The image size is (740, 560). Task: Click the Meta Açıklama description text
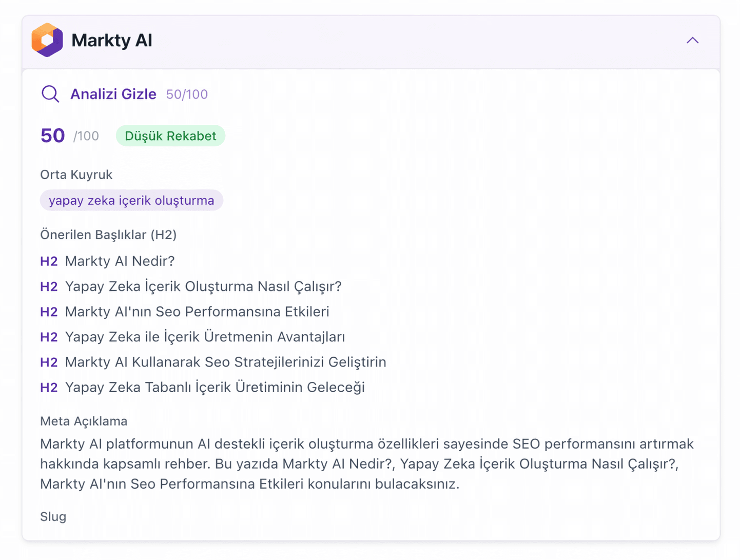[x=366, y=464]
